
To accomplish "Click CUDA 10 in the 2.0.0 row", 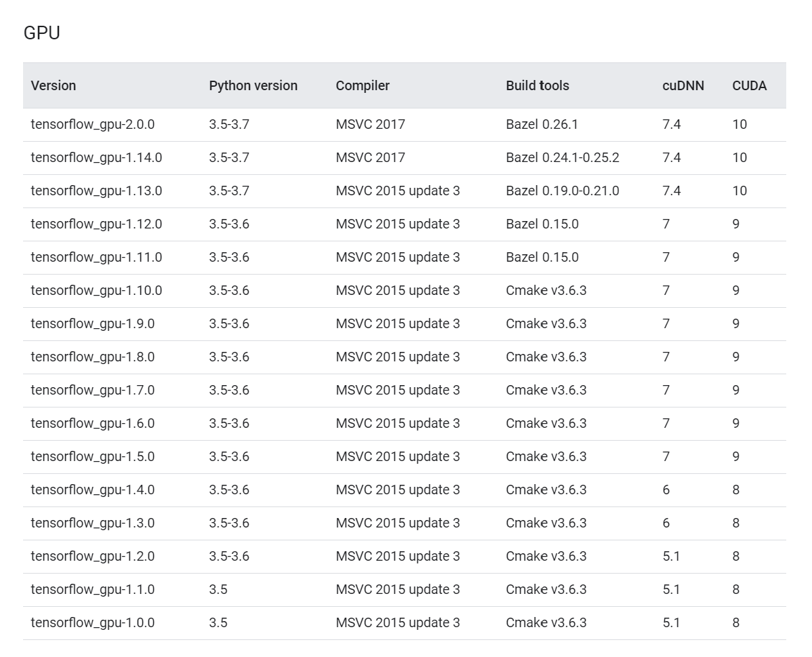I will pyautogui.click(x=739, y=124).
